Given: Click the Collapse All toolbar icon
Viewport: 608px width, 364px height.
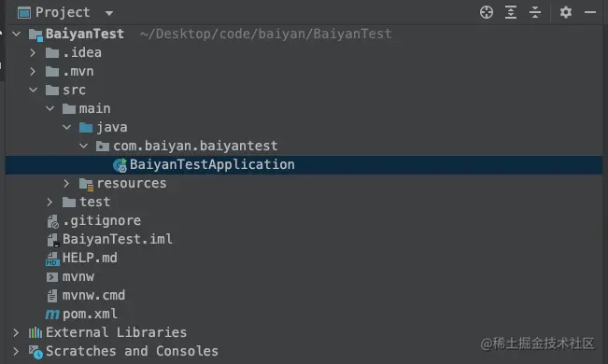Looking at the screenshot, I should pos(535,12).
